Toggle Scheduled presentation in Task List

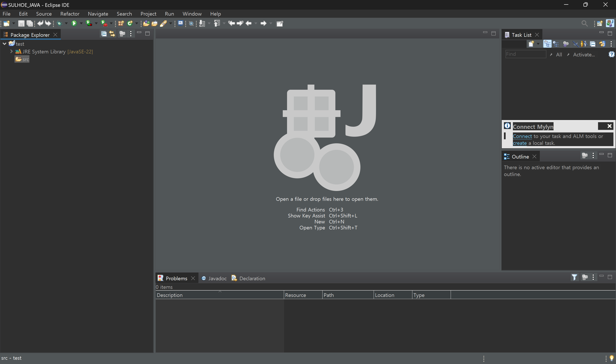[556, 44]
